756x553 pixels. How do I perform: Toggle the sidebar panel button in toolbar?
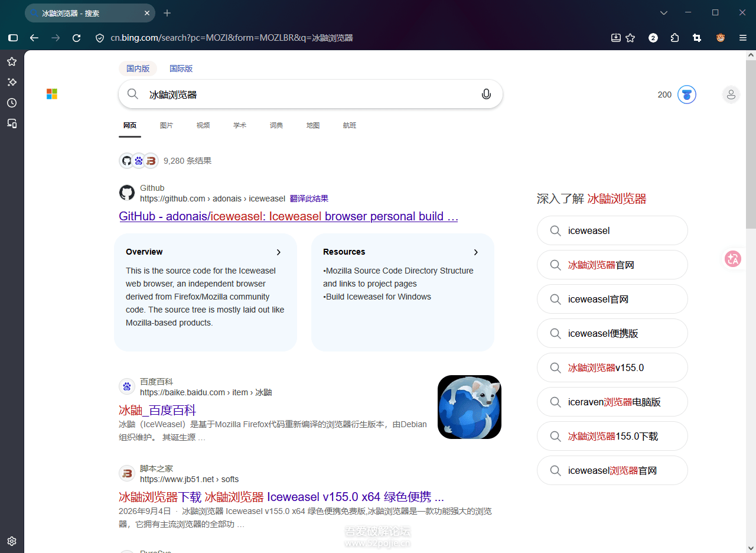click(x=13, y=38)
